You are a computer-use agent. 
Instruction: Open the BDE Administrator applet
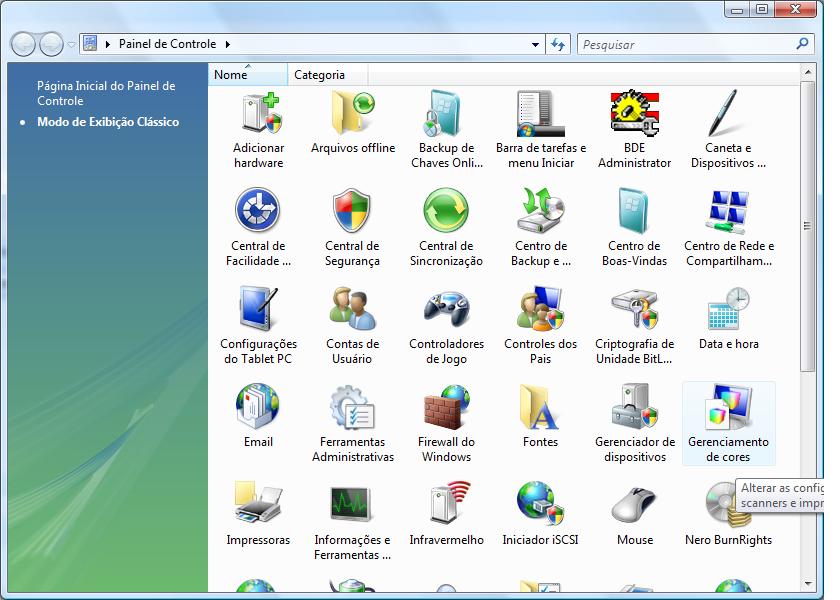tap(634, 114)
